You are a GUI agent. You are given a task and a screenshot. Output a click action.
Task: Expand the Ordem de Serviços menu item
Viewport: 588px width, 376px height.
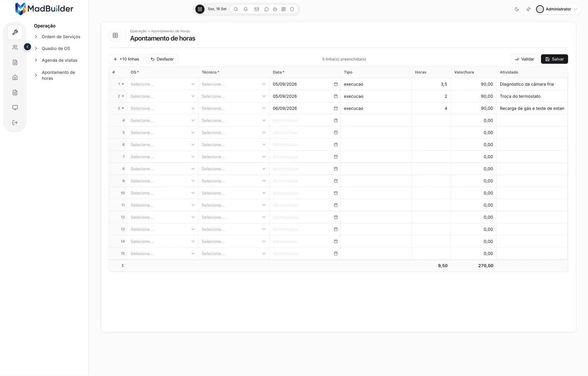tap(57, 37)
